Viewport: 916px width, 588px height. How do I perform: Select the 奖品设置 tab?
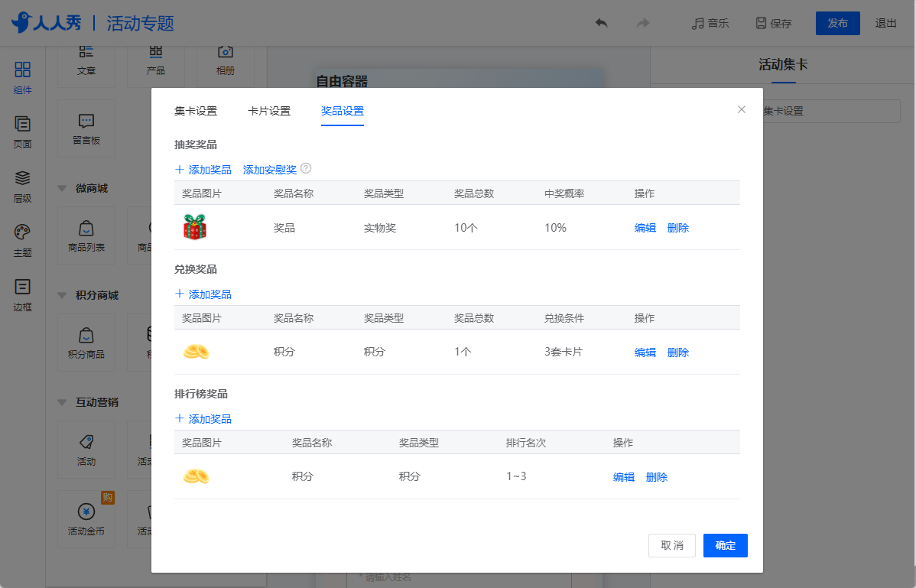point(343,111)
